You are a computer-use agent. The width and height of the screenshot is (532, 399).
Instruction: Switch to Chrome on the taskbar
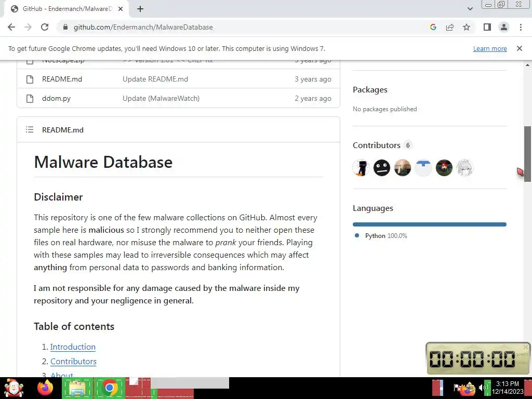(x=109, y=388)
